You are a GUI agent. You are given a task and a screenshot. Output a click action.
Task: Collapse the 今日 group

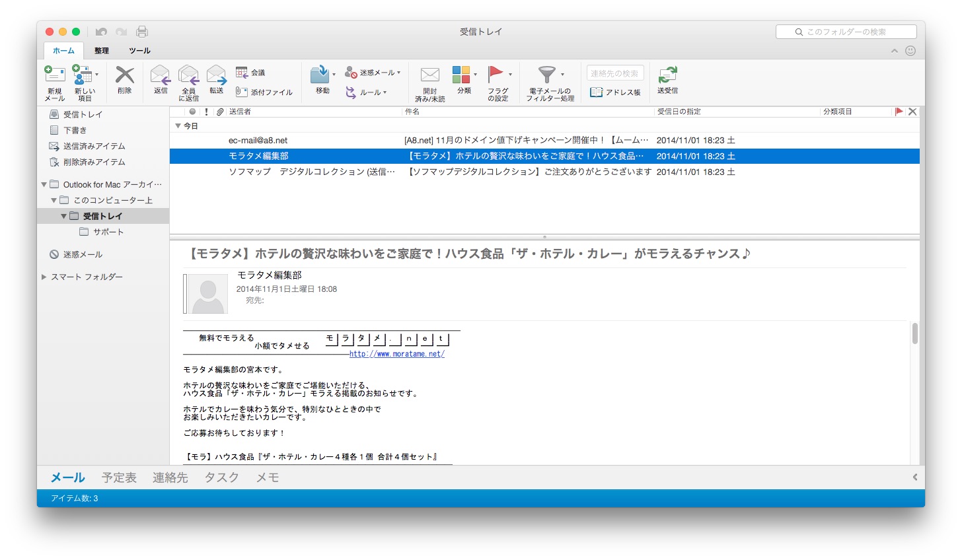click(178, 125)
